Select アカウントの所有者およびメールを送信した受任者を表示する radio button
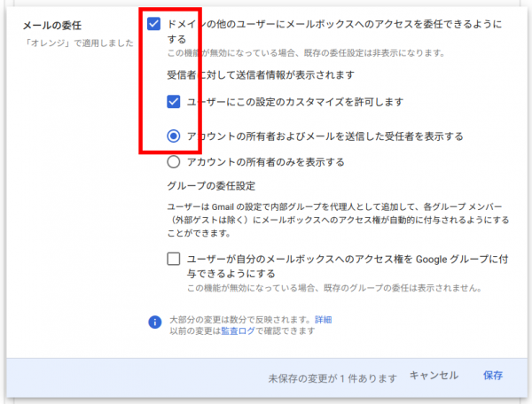 (174, 136)
